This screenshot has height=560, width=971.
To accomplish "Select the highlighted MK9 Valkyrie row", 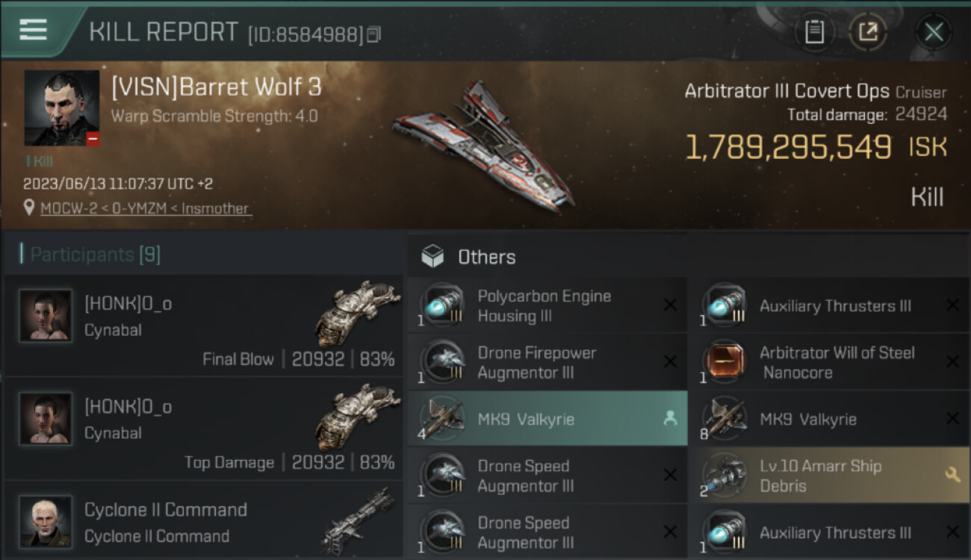I will [x=547, y=419].
